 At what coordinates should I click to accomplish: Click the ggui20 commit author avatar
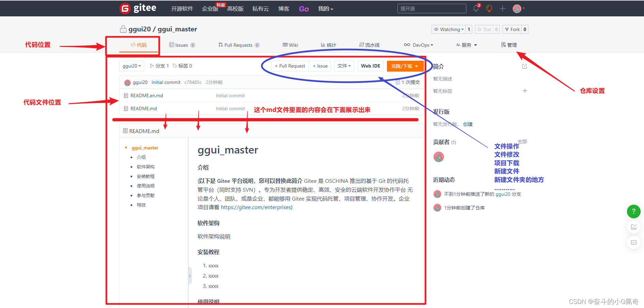pos(128,83)
